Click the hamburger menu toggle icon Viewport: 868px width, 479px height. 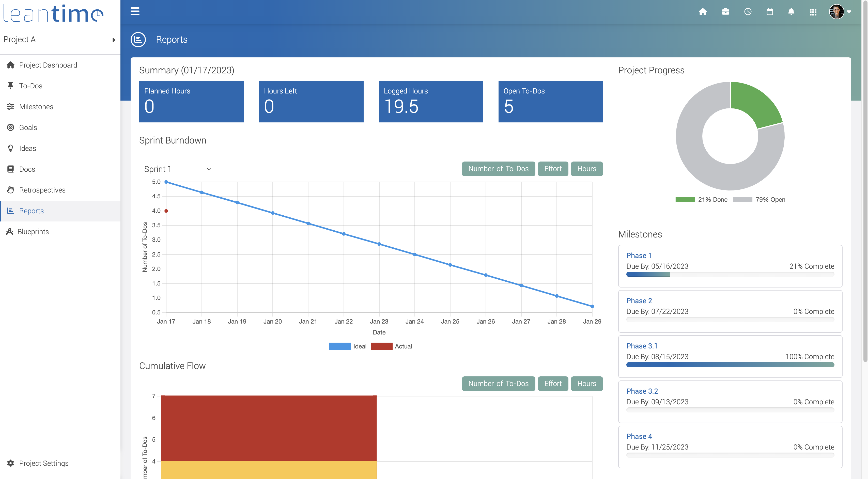(135, 11)
